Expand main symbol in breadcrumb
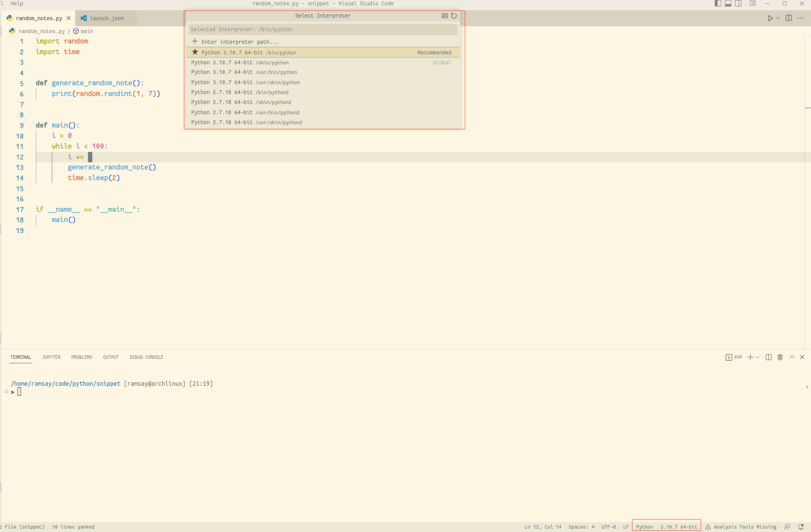 pos(87,31)
